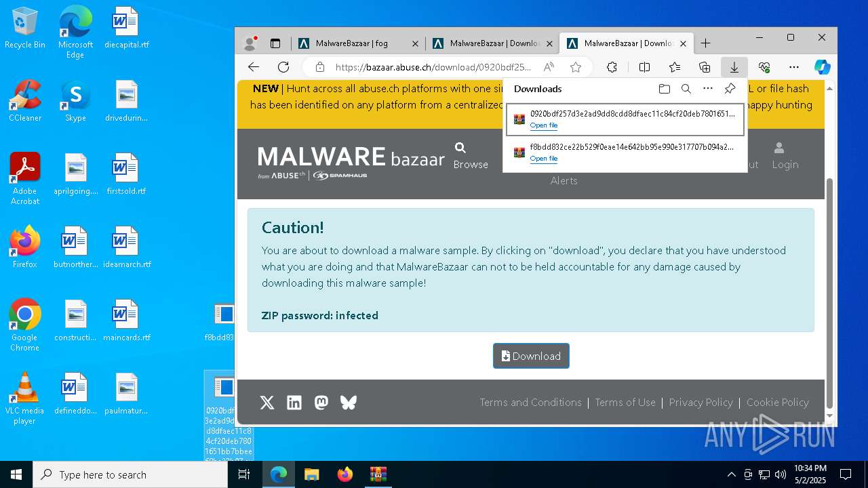Open Firefox from taskbar
Image resolution: width=868 pixels, height=488 pixels.
point(345,474)
